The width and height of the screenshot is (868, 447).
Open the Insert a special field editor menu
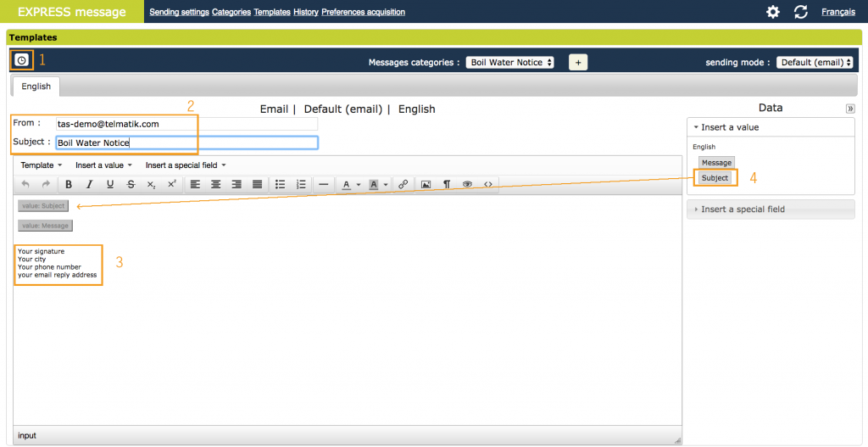coord(186,165)
